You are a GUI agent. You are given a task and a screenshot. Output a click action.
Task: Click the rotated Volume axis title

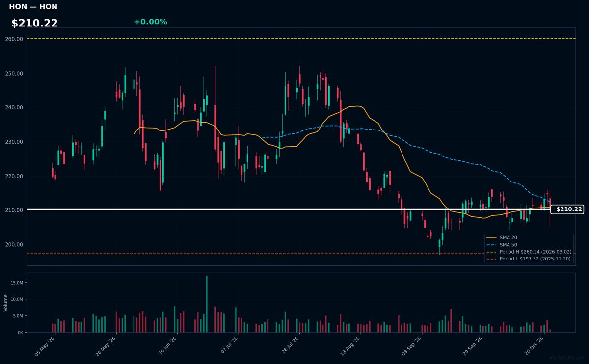6,303
